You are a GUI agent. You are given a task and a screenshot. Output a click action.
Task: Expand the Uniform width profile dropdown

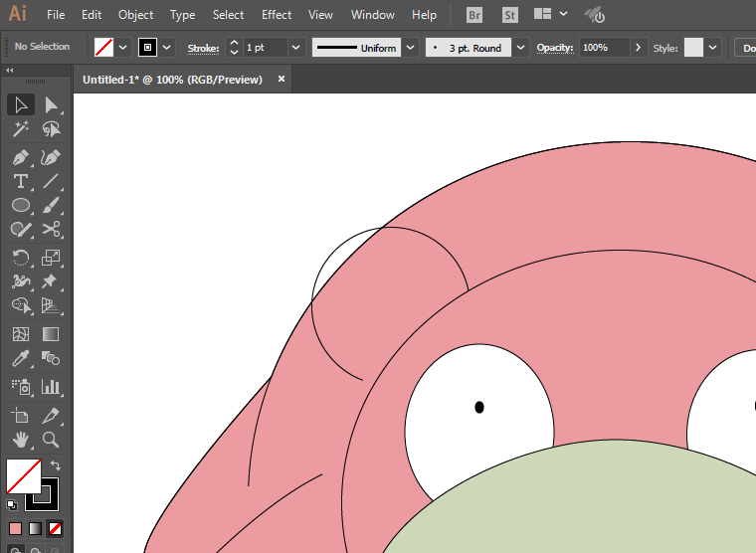click(x=411, y=48)
